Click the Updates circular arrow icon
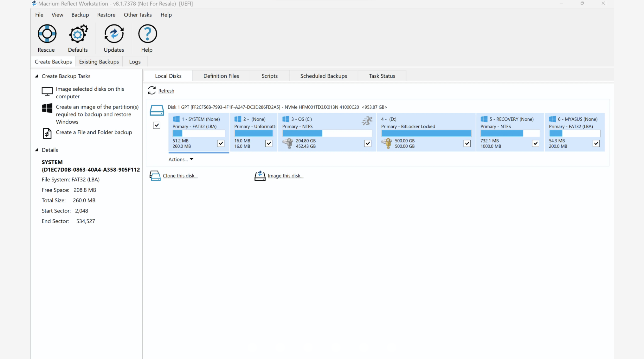Viewport: 644px width, 359px height. [114, 34]
